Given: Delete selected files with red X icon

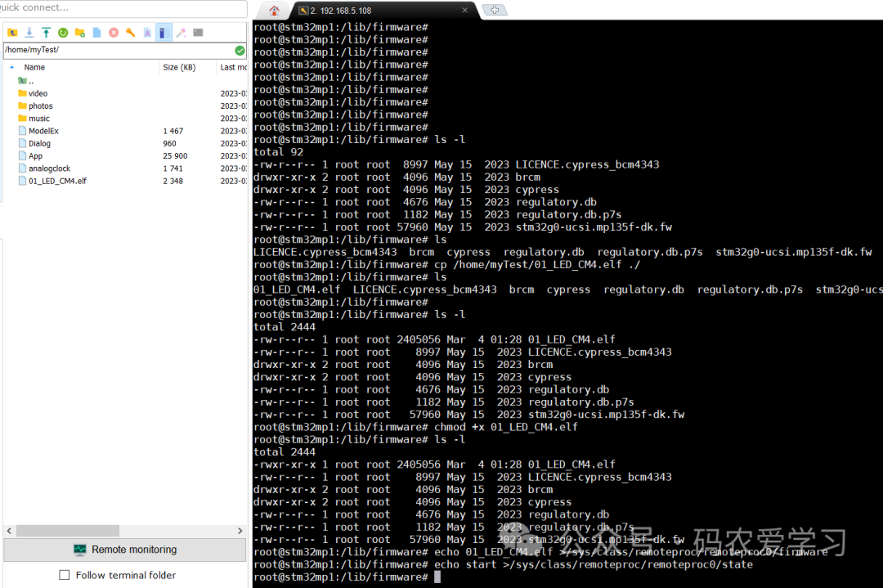Looking at the screenshot, I should [x=114, y=33].
